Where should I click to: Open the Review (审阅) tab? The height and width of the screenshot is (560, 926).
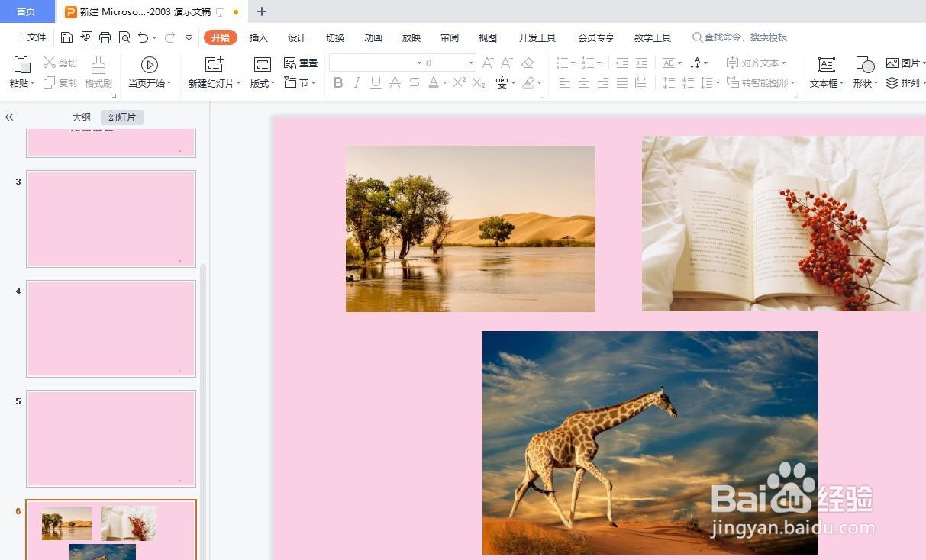(x=450, y=37)
